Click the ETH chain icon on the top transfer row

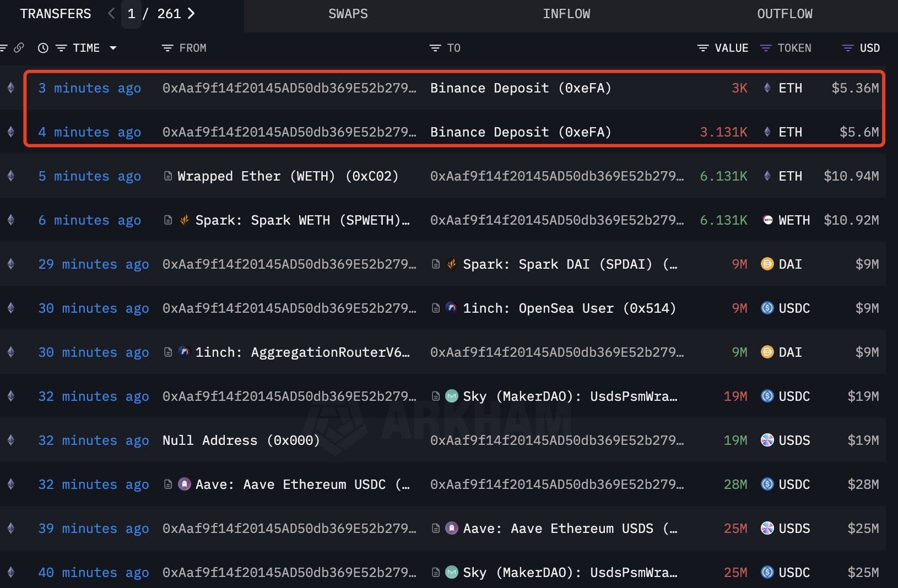(11, 88)
